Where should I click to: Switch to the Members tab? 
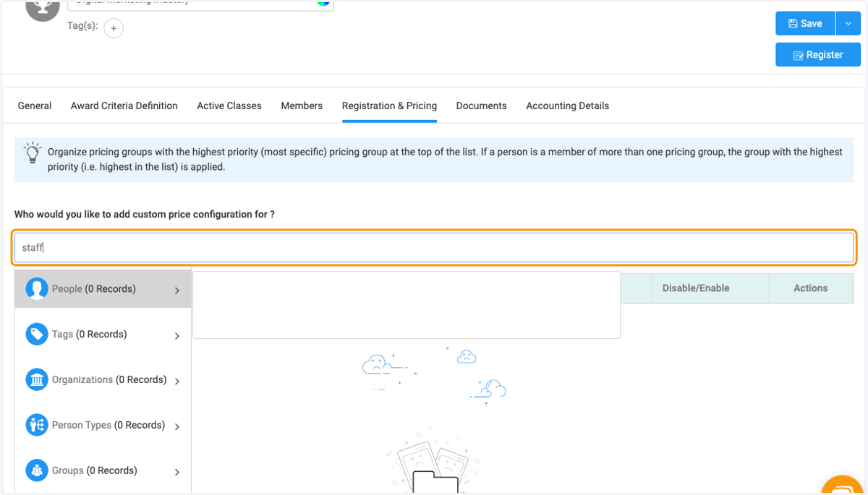pyautogui.click(x=302, y=106)
